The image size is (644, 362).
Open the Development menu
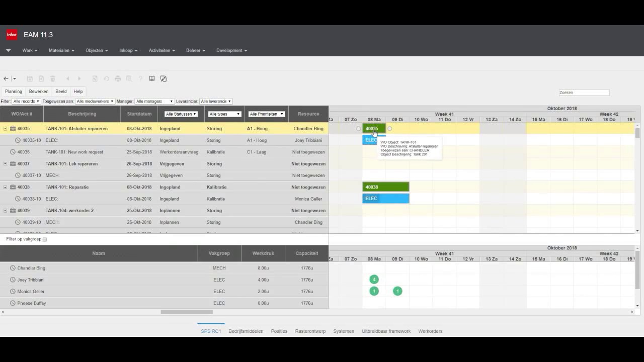[x=231, y=50]
